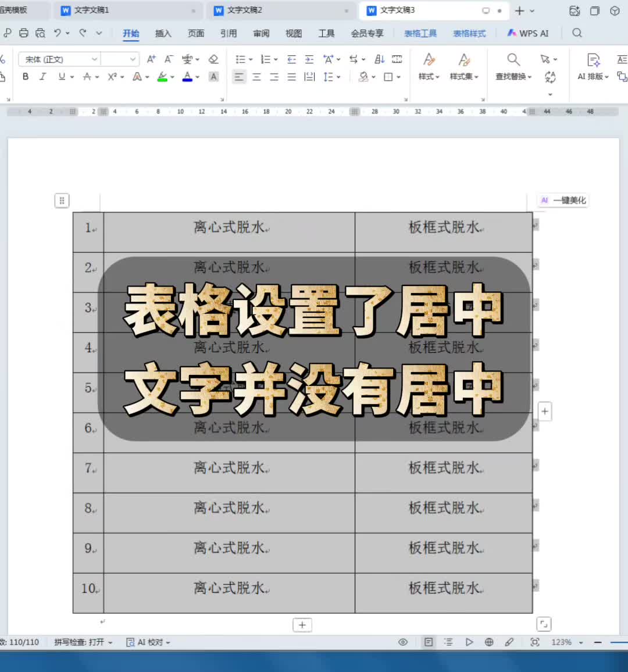Open the 表格样式 table style tab
628x672 pixels.
click(x=470, y=33)
